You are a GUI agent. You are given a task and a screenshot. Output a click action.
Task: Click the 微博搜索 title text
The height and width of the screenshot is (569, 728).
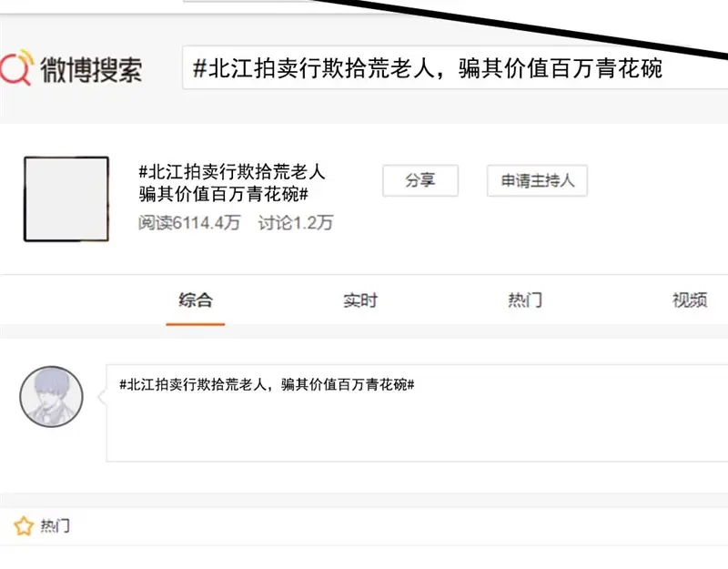tap(91, 70)
